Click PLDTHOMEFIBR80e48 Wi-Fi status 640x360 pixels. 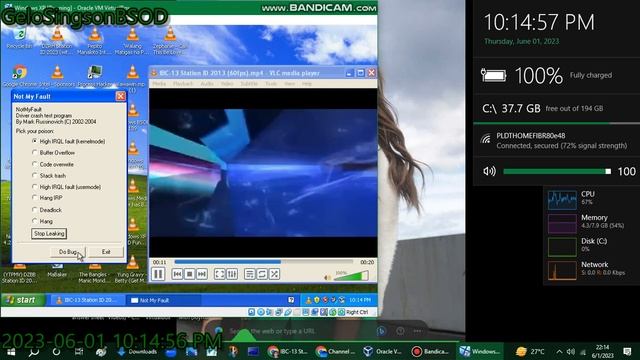[x=555, y=140]
